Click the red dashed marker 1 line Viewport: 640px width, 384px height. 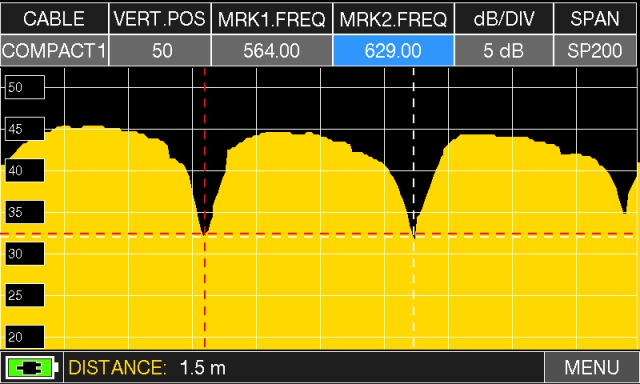click(x=205, y=208)
